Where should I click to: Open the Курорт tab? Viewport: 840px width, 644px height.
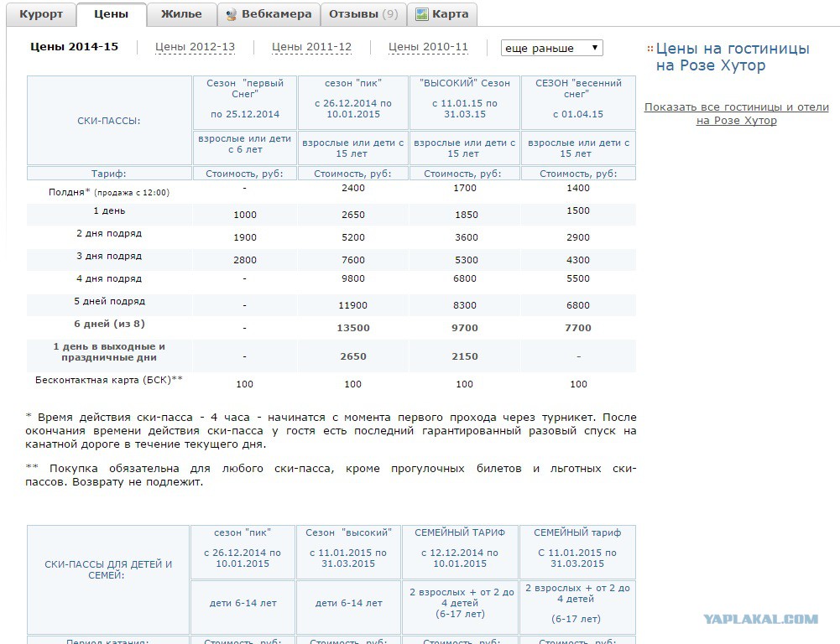(x=41, y=14)
